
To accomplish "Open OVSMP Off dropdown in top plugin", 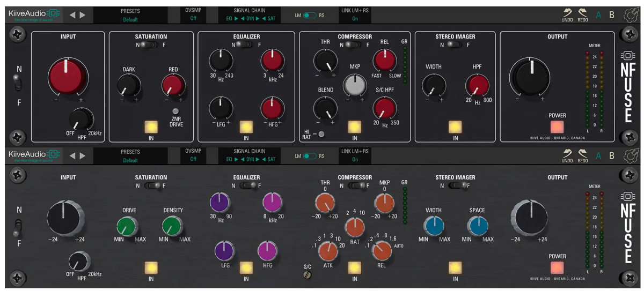I will click(193, 15).
